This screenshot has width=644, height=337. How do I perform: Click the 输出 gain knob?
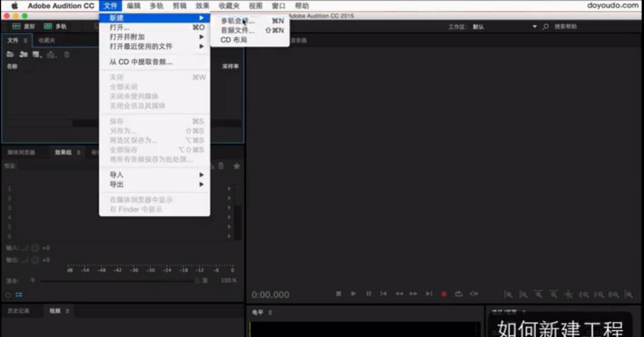click(35, 260)
